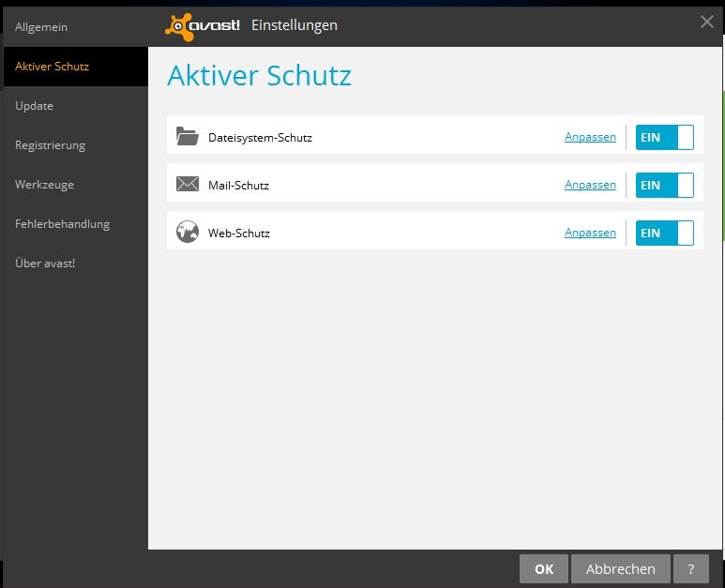Click the Mail-Schutz label text
Viewport: 725px width, 588px height.
(238, 186)
